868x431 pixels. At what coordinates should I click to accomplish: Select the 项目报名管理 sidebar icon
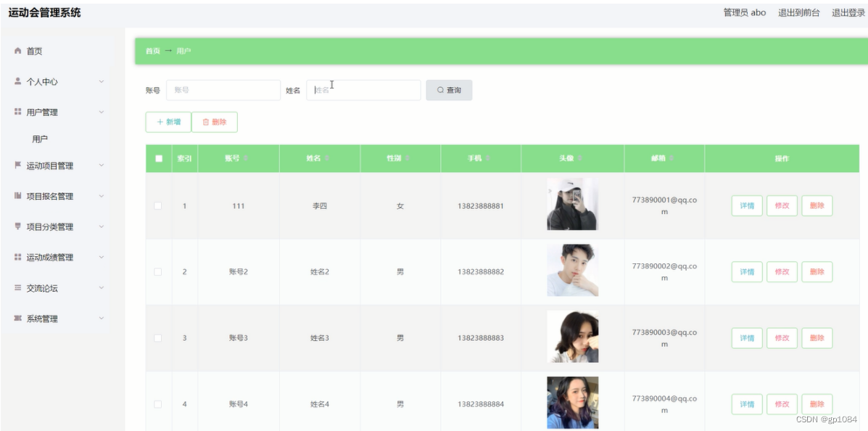(18, 195)
